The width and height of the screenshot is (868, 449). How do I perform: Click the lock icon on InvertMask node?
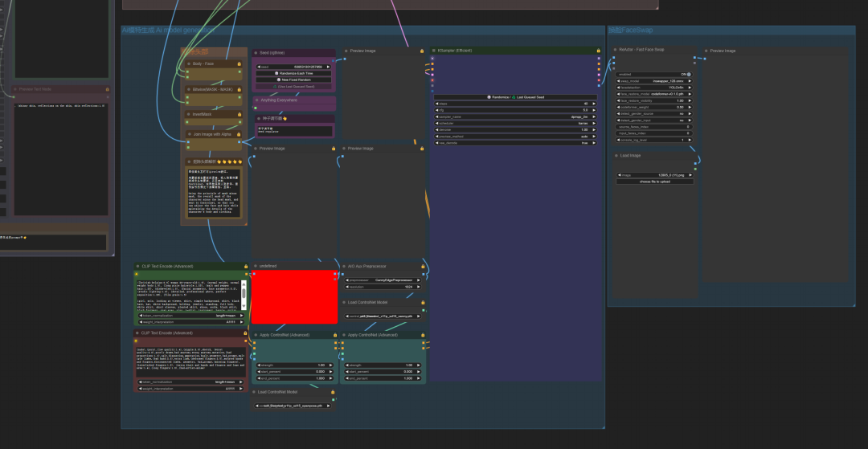(x=240, y=114)
